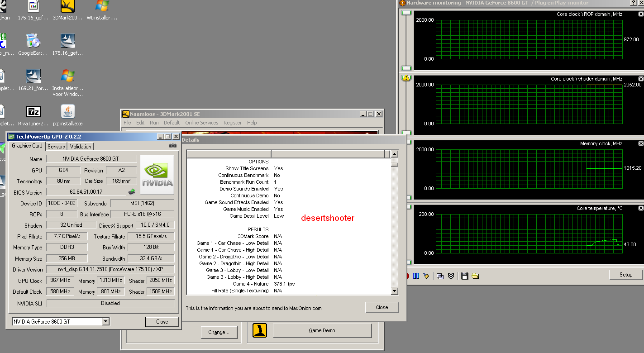Image resolution: width=644 pixels, height=353 pixels.
Task: Click the Close button in Details dialog
Action: (x=382, y=307)
